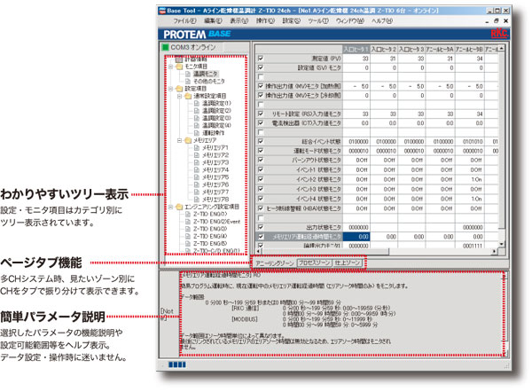Open the 表示(V) menu
This screenshot has width=532, height=392.
(239, 21)
